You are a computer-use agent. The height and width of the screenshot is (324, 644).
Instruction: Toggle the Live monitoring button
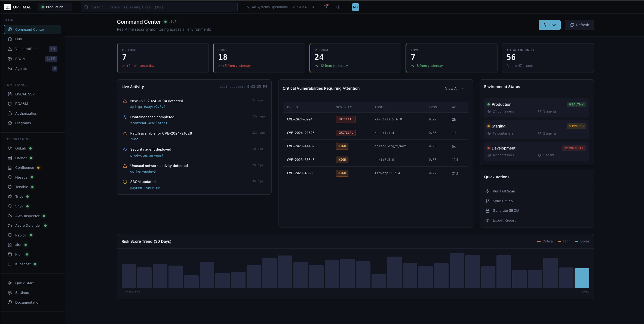(550, 25)
